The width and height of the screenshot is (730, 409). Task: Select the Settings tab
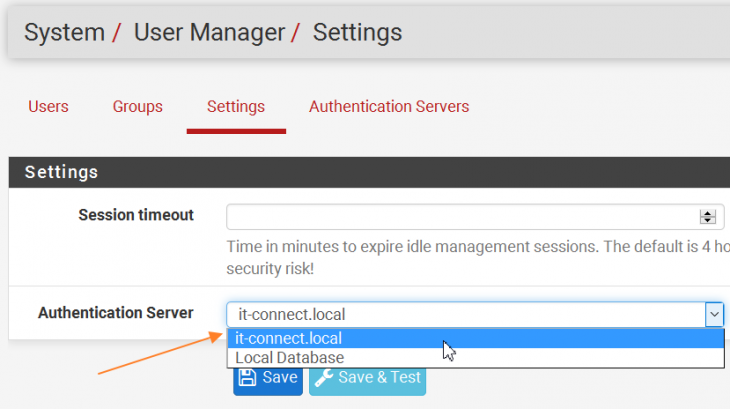coord(236,107)
